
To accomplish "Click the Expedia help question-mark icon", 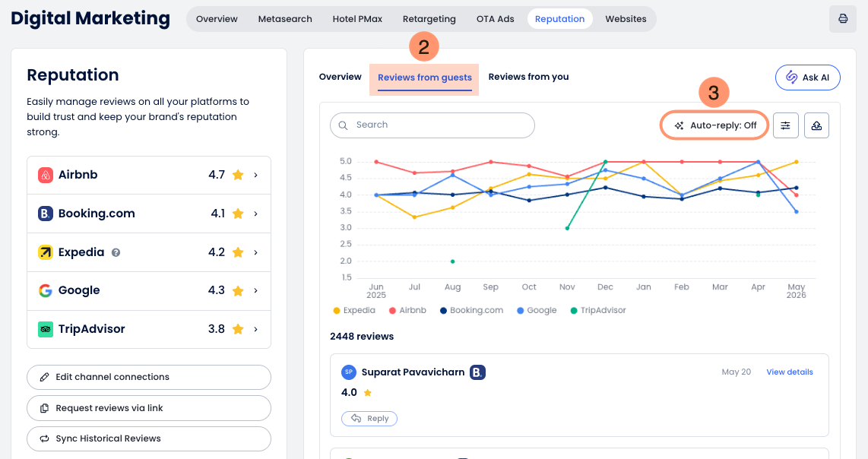I will [x=116, y=252].
